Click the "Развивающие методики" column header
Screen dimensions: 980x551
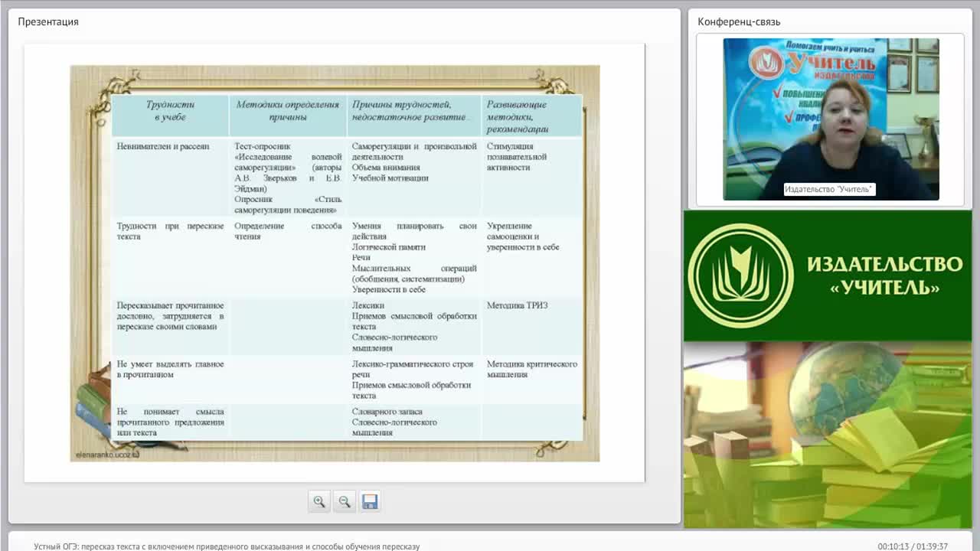pyautogui.click(x=531, y=116)
